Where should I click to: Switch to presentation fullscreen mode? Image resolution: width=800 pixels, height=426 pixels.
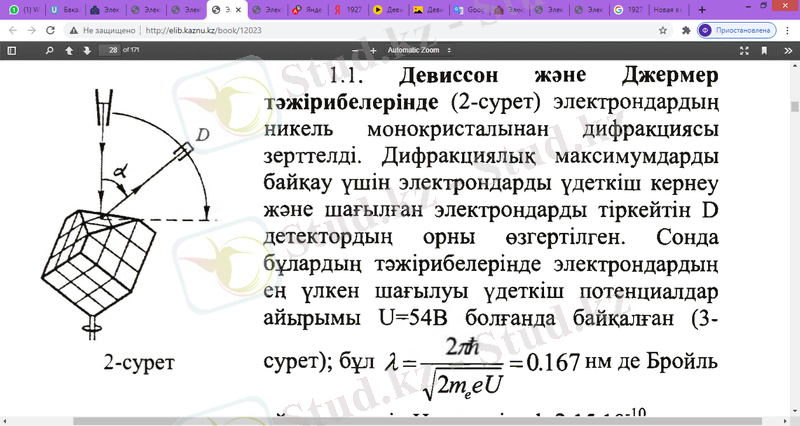coord(742,49)
